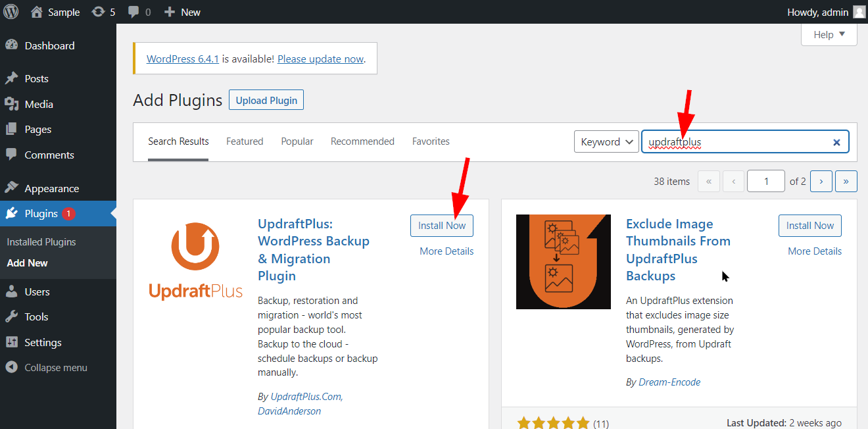Click the Upload Plugin button

tap(266, 101)
